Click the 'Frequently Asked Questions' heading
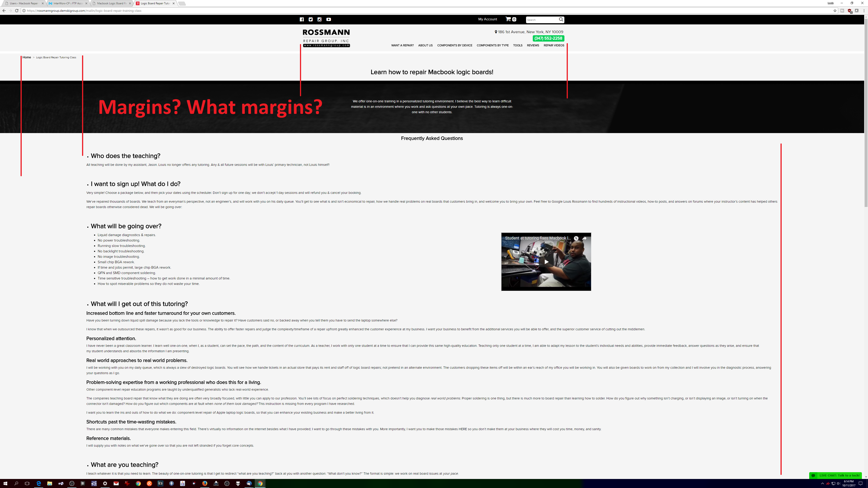The image size is (868, 488). point(432,138)
